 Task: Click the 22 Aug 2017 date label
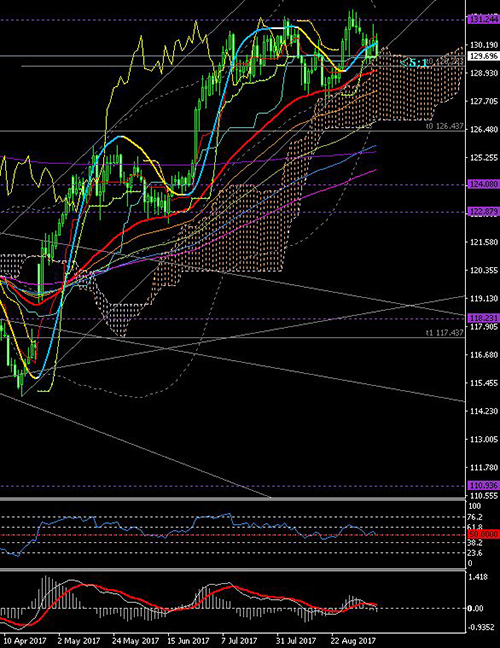[x=354, y=641]
